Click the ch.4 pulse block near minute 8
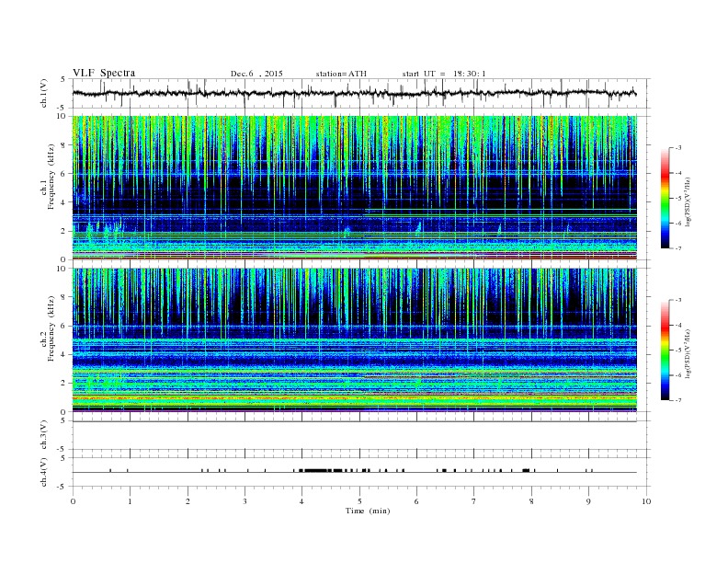This screenshot has height=563, width=728. [526, 471]
